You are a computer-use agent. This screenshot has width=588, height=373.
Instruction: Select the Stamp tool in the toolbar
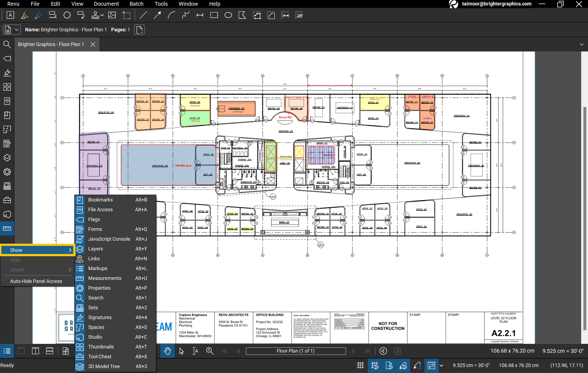[95, 15]
